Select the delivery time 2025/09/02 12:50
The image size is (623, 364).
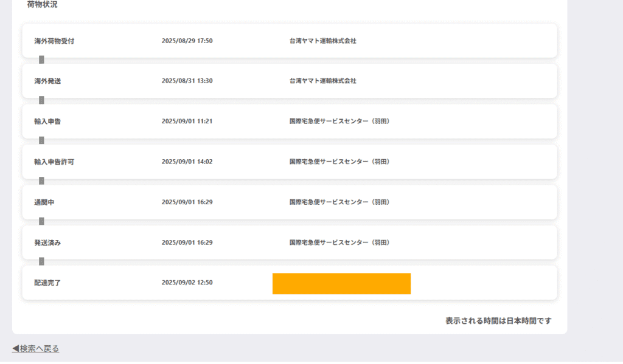187,283
